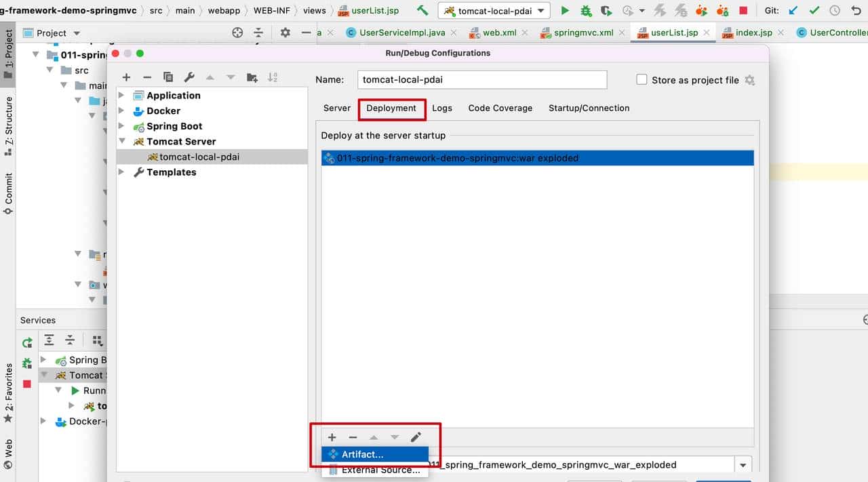The image size is (868, 482).
Task: Select the tomcat-local-pdai configuration in the tree
Action: pos(199,157)
